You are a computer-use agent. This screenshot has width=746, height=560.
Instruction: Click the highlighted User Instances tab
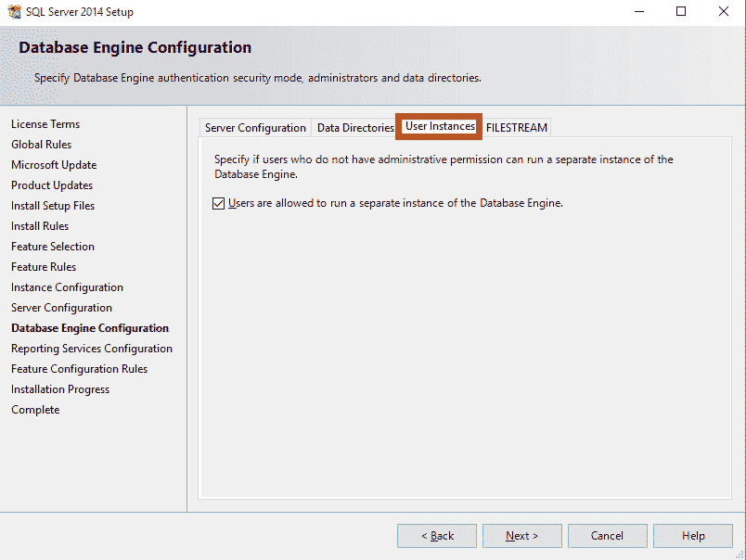[x=438, y=127]
